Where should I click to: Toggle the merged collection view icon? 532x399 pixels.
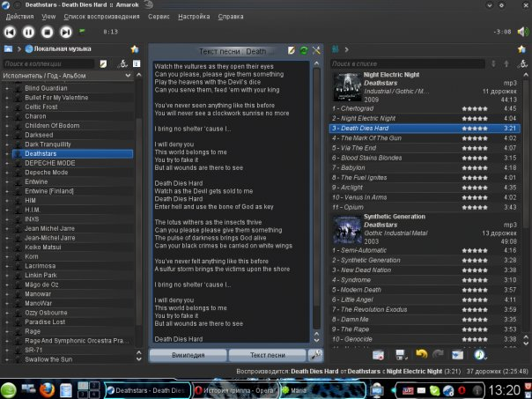137,63
